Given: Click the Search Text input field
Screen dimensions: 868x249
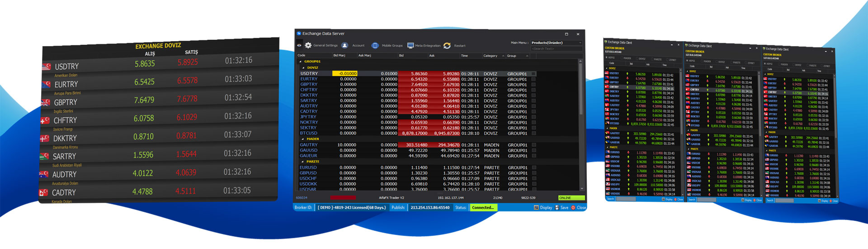Looking at the screenshot, I should coord(556,49).
